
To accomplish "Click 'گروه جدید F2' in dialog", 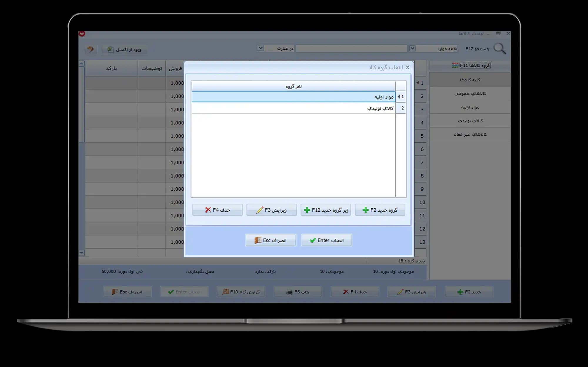I will pos(380,210).
